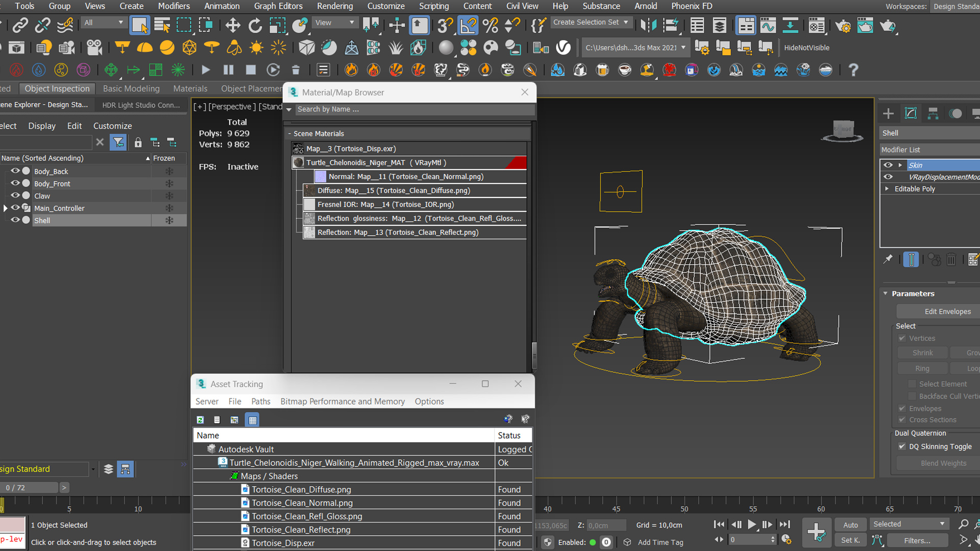Click the Play Animation button
This screenshot has width=980, height=551.
(752, 524)
